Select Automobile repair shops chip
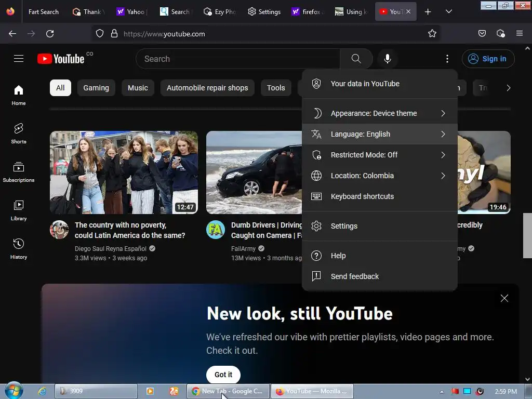Screen dimensions: 532x399 207,88
